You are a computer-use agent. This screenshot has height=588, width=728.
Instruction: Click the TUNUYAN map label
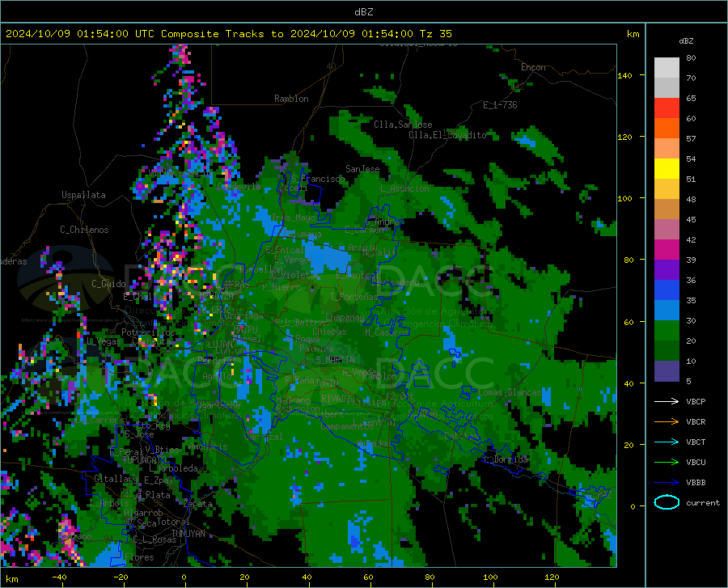188,533
